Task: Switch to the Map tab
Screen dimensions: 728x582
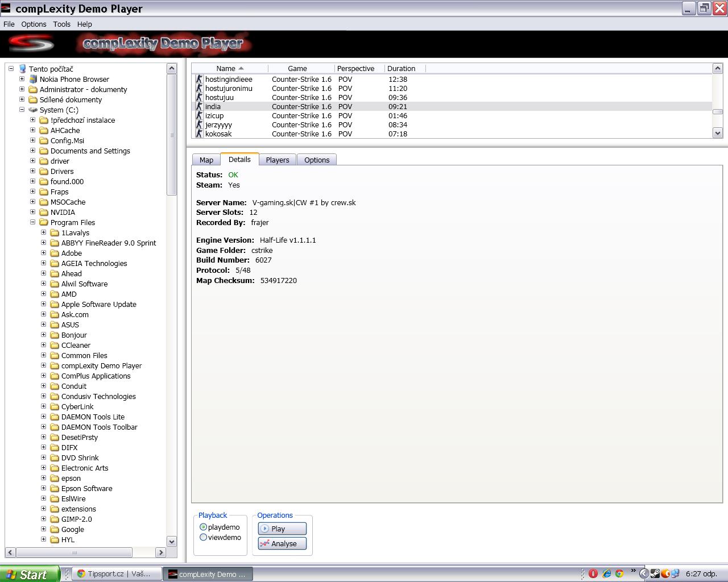Action: pyautogui.click(x=206, y=160)
